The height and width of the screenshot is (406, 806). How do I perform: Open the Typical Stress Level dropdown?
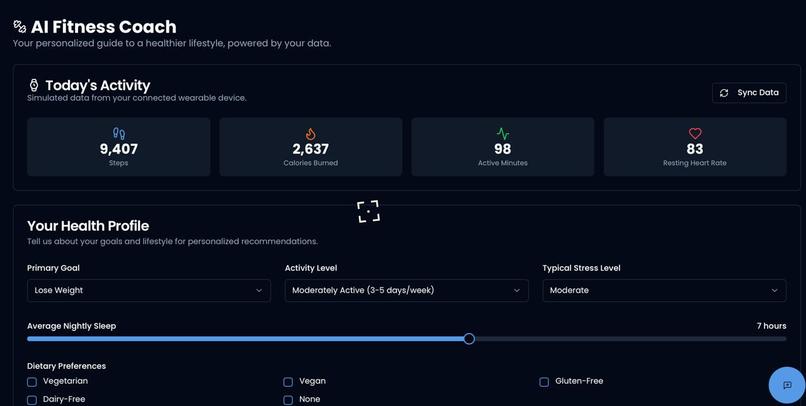[664, 290]
